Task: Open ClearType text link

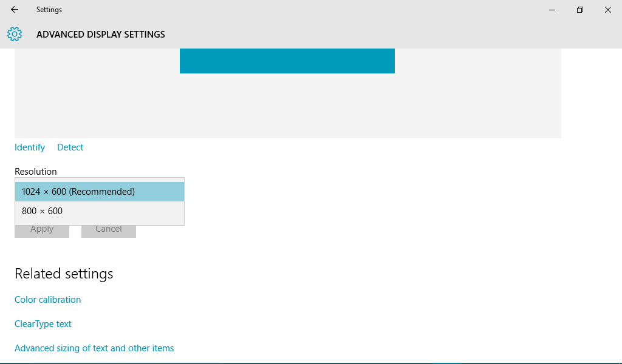Action: click(43, 324)
